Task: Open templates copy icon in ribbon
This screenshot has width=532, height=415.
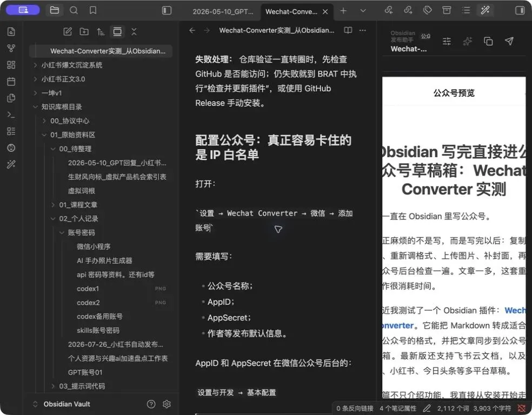Action: (x=11, y=98)
